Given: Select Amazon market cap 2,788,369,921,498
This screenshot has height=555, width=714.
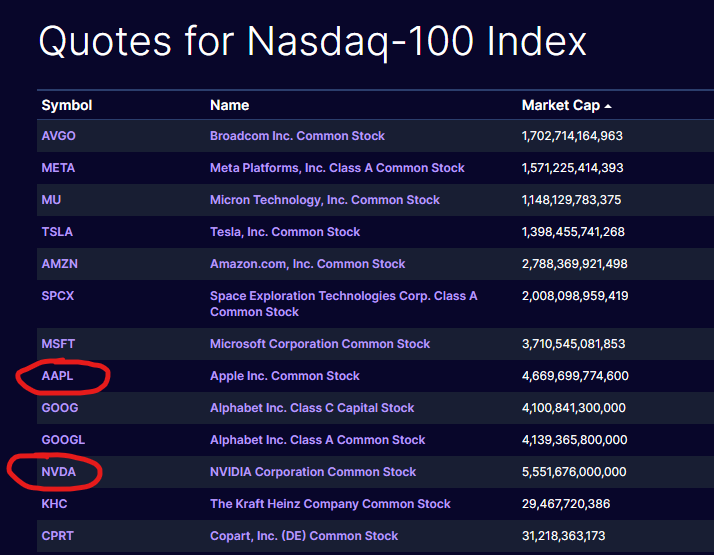Looking at the screenshot, I should 575,264.
